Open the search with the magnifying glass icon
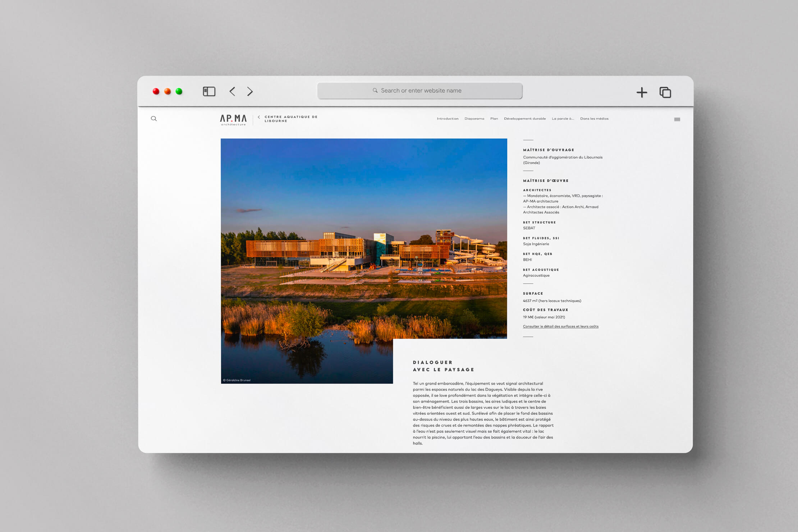798x532 pixels. pyautogui.click(x=154, y=119)
